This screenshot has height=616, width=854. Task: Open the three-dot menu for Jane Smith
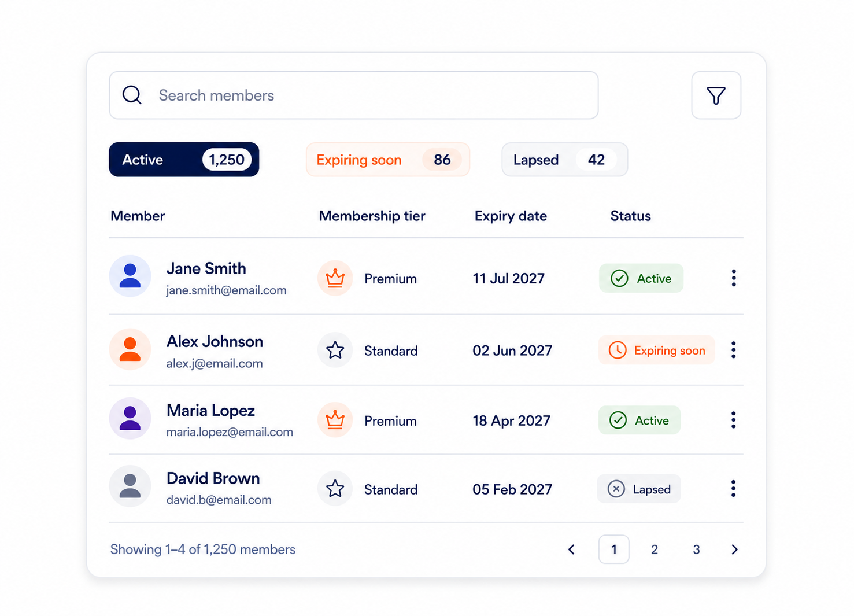pos(734,278)
